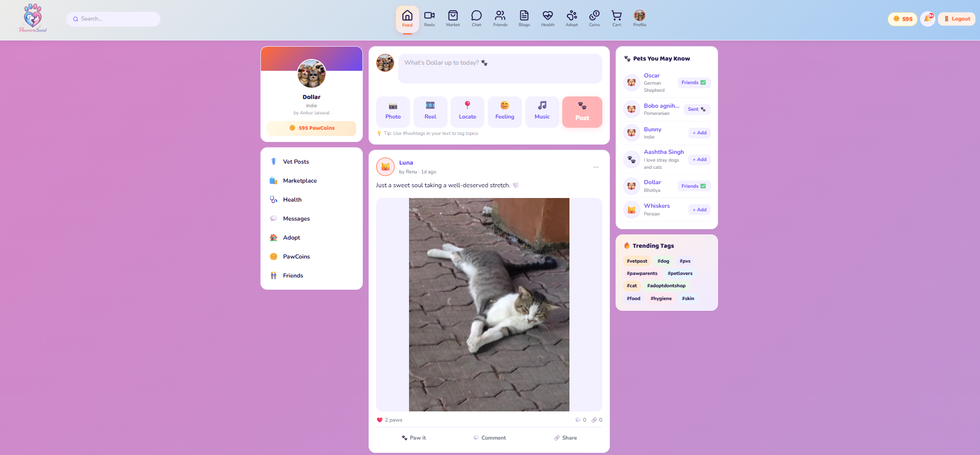
Task: Open the Adopt paw nav icon
Action: 572,19
